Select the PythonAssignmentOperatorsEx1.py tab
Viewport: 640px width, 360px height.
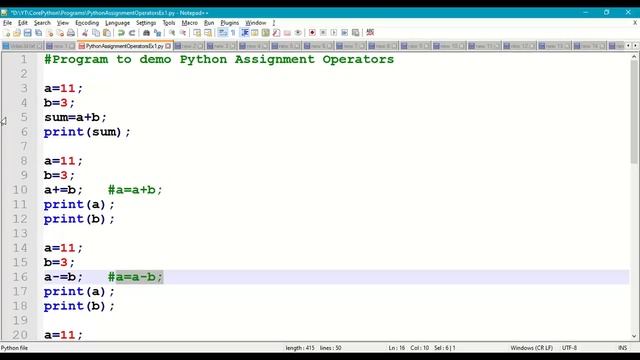(x=124, y=46)
